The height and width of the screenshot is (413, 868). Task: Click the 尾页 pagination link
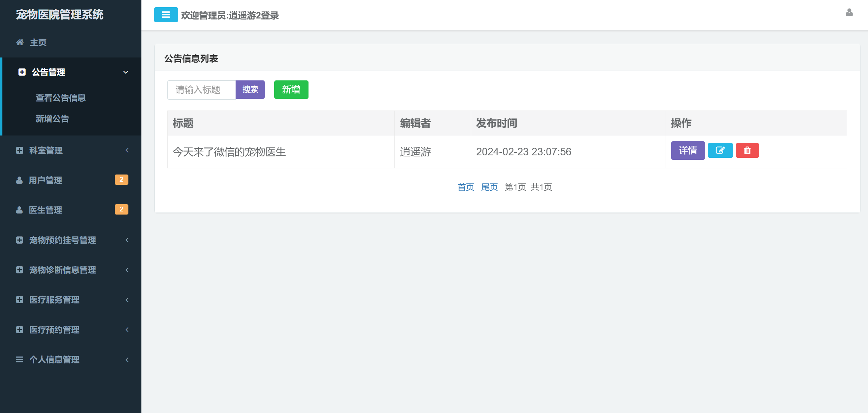(489, 187)
